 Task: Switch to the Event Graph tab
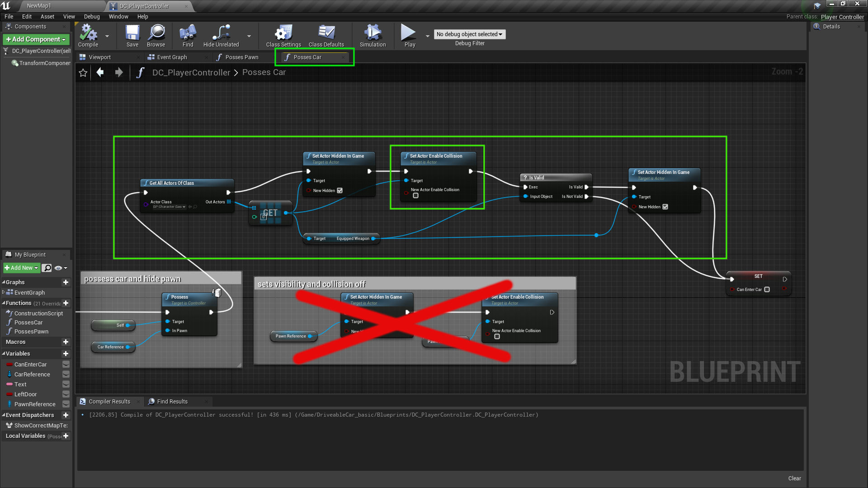pos(172,57)
